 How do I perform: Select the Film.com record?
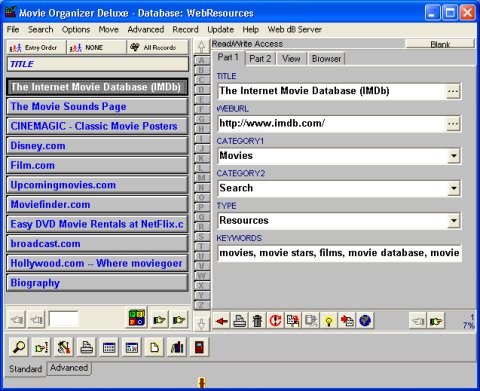point(97,166)
